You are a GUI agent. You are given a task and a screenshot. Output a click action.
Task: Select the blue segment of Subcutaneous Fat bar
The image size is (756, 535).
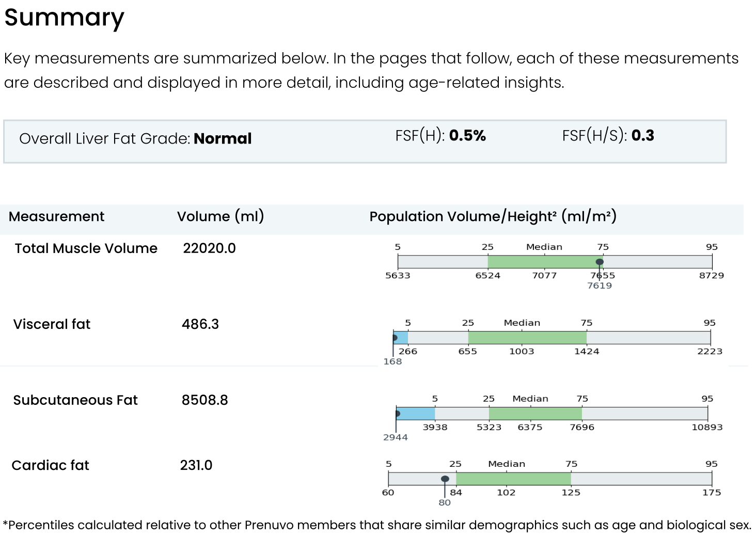417,414
